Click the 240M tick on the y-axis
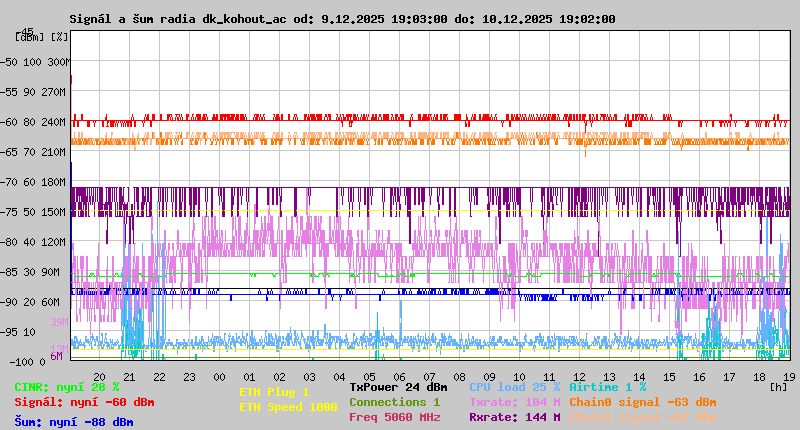This screenshot has height=430, width=800. 53,122
